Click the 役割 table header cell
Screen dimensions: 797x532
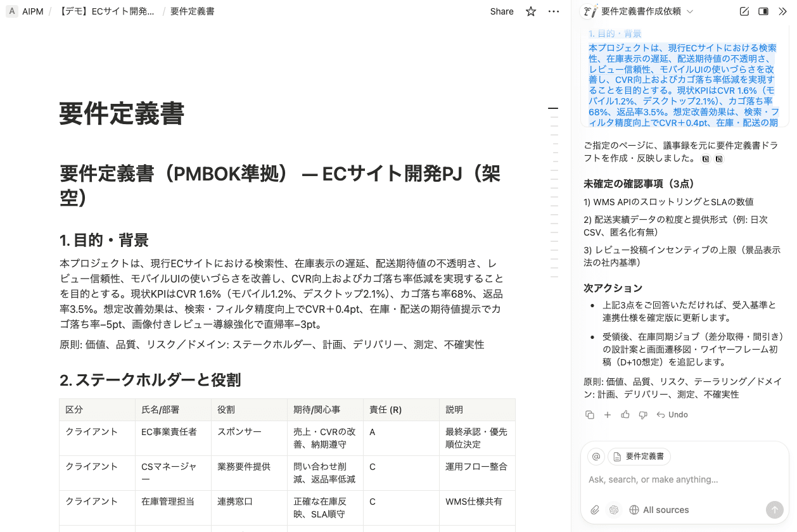coord(250,410)
